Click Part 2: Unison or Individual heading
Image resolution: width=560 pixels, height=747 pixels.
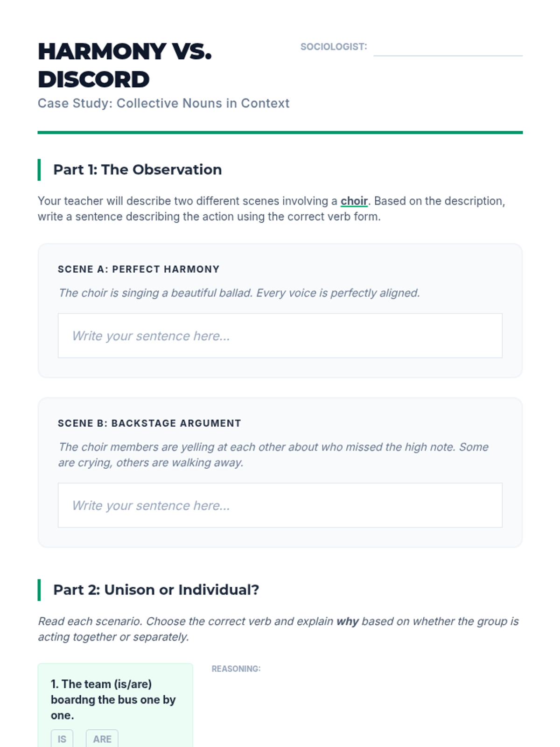point(156,590)
